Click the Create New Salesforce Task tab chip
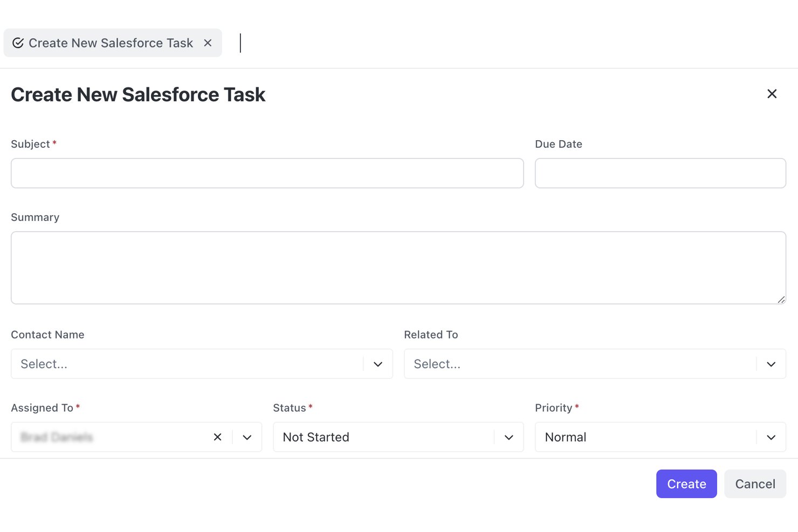798x532 pixels. coord(112,43)
